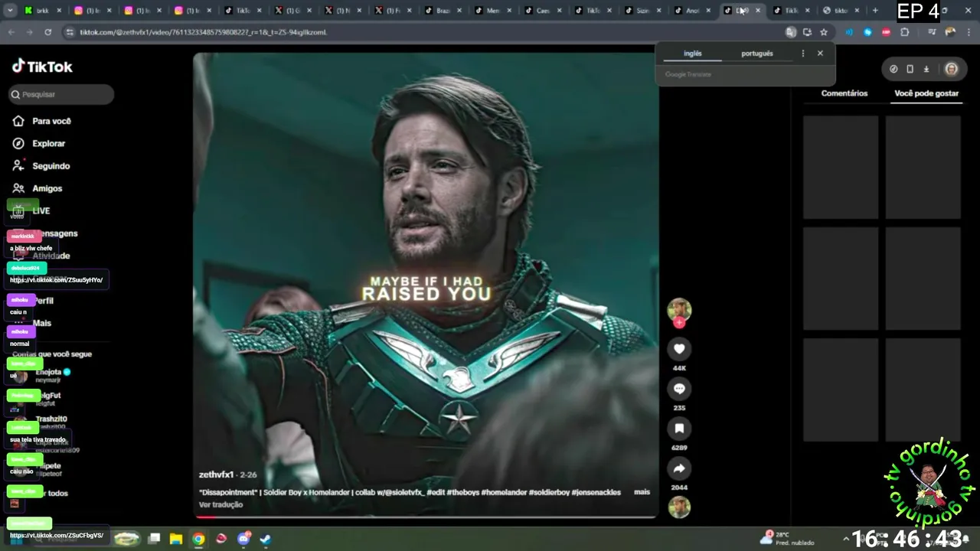Viewport: 980px width, 551px height.
Task: Click the Chrome profile avatar in the toolbar
Action: point(950,32)
